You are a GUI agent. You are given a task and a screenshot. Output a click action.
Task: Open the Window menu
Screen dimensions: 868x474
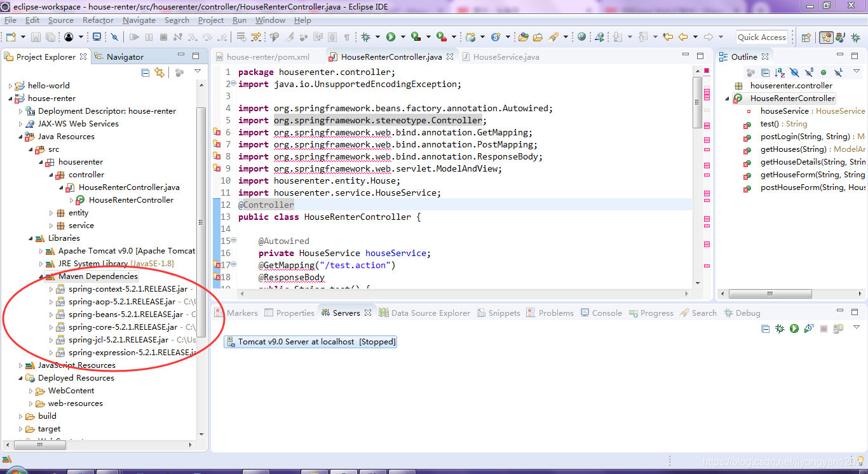click(x=270, y=20)
